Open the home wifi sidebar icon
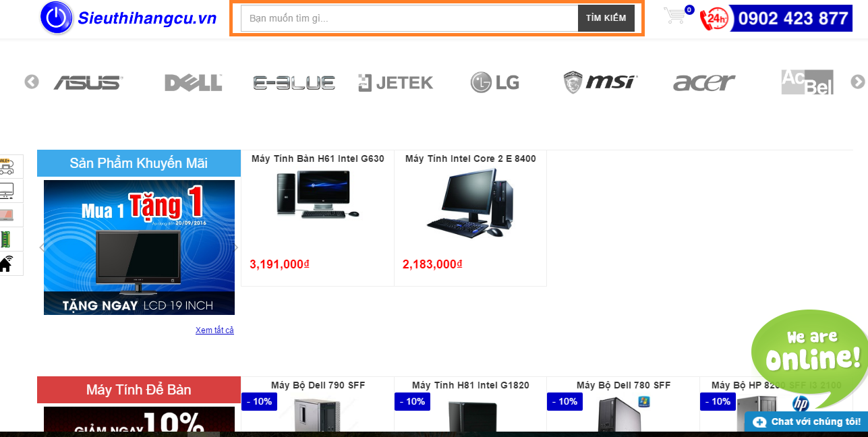Image resolution: width=868 pixels, height=437 pixels. [x=8, y=264]
